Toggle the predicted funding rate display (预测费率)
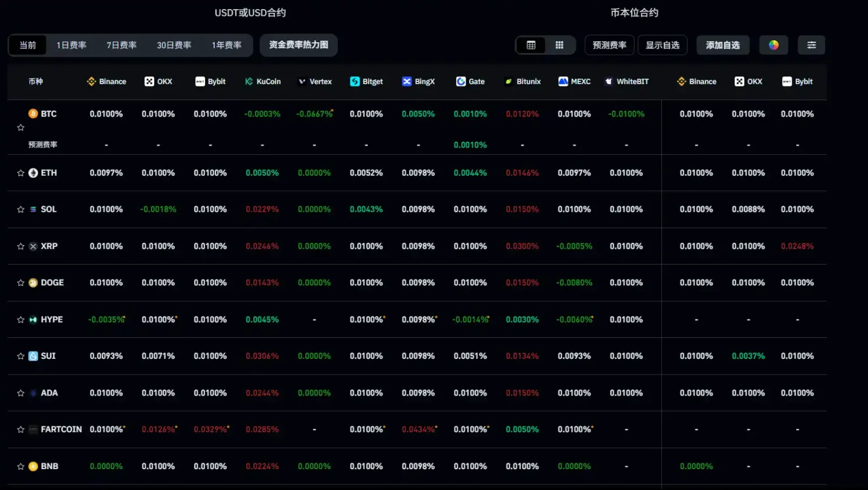The height and width of the screenshot is (490, 868). 609,45
